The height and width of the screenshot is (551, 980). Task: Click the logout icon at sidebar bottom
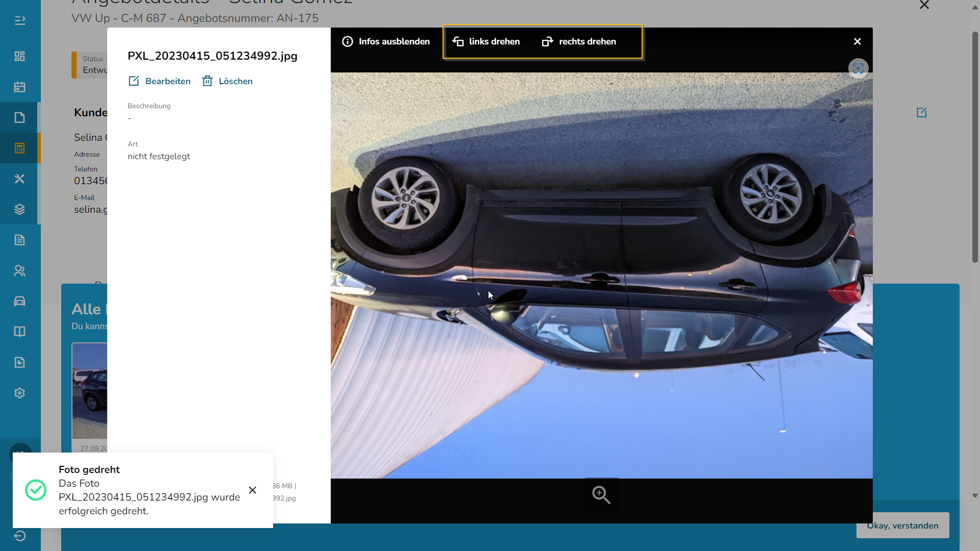[20, 536]
